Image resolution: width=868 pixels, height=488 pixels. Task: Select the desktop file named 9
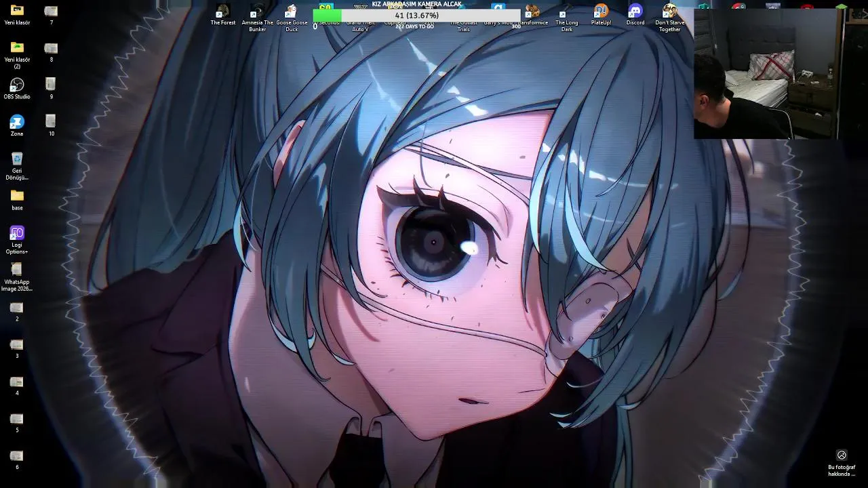tap(51, 89)
